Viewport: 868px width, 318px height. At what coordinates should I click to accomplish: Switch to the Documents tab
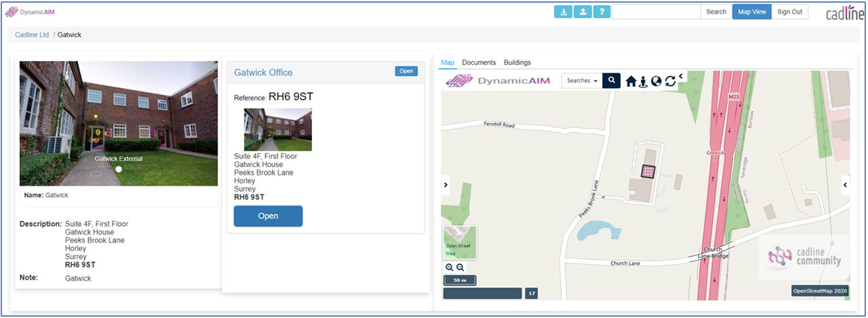pyautogui.click(x=479, y=63)
